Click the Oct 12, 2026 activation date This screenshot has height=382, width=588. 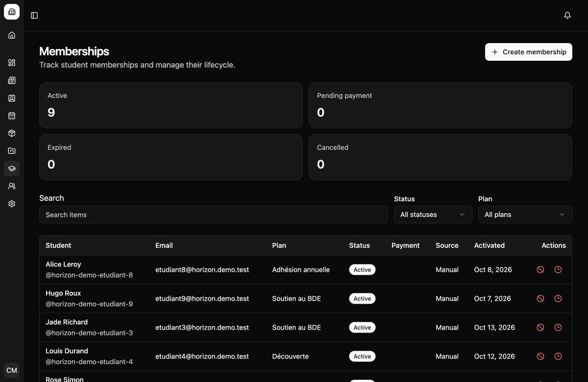494,357
